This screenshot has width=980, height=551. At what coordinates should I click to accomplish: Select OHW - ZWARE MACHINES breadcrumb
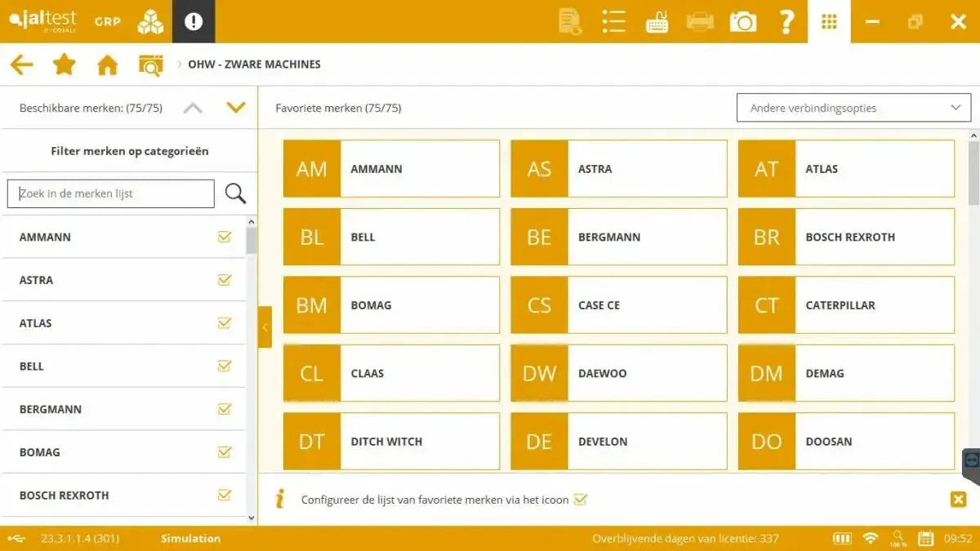point(254,64)
